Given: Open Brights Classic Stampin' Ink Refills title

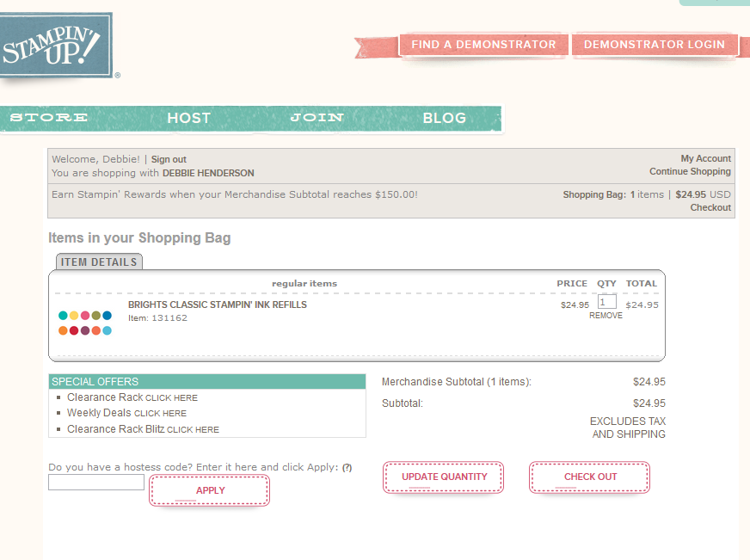Looking at the screenshot, I should (218, 305).
